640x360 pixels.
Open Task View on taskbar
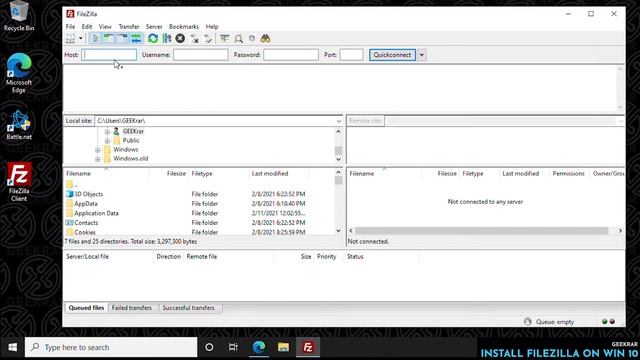coord(233,347)
